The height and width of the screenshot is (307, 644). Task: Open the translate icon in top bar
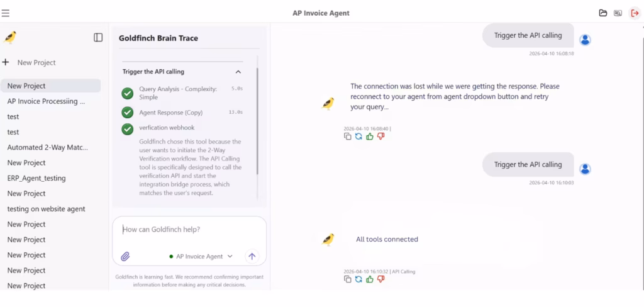(618, 13)
